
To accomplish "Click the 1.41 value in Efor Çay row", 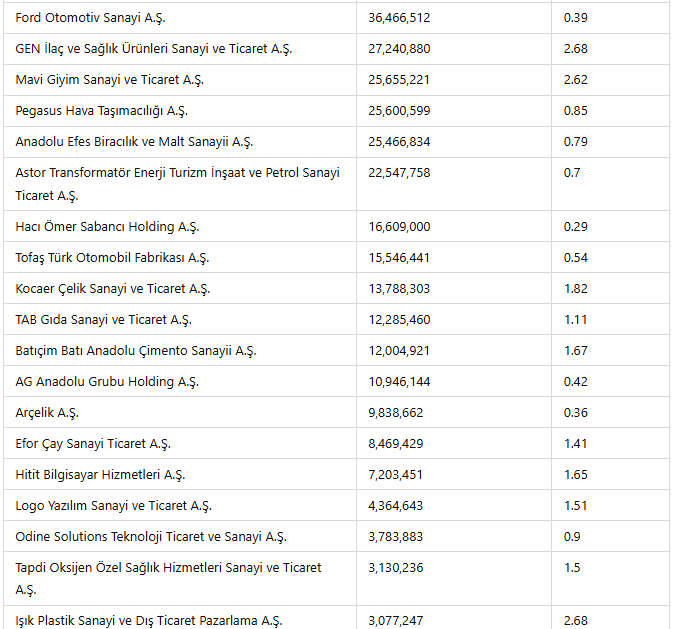I will 576,443.
